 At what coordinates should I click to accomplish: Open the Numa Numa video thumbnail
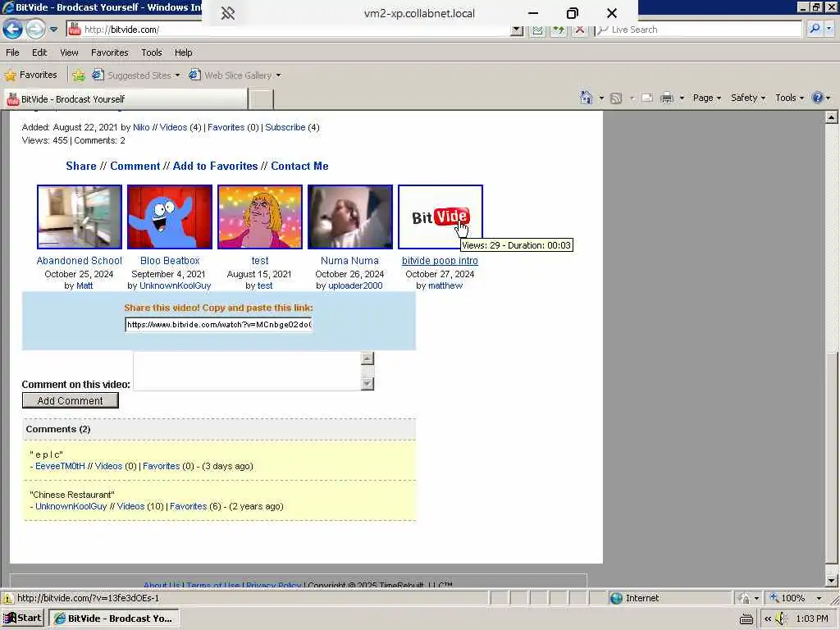click(349, 217)
